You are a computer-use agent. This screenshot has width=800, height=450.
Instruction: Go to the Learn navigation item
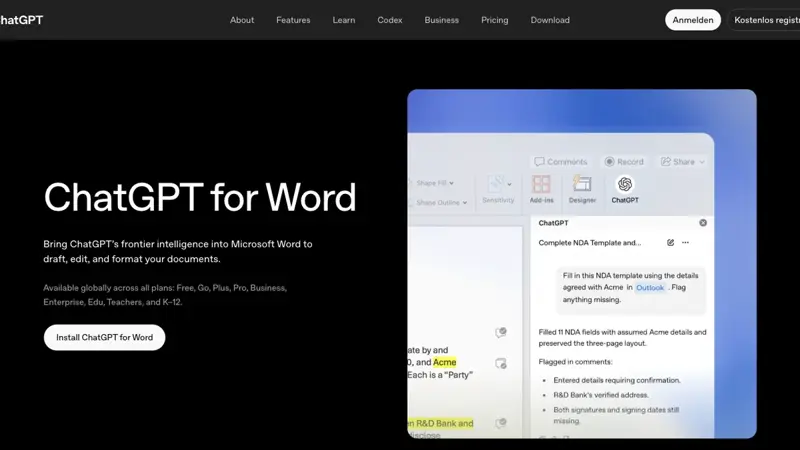coord(344,20)
